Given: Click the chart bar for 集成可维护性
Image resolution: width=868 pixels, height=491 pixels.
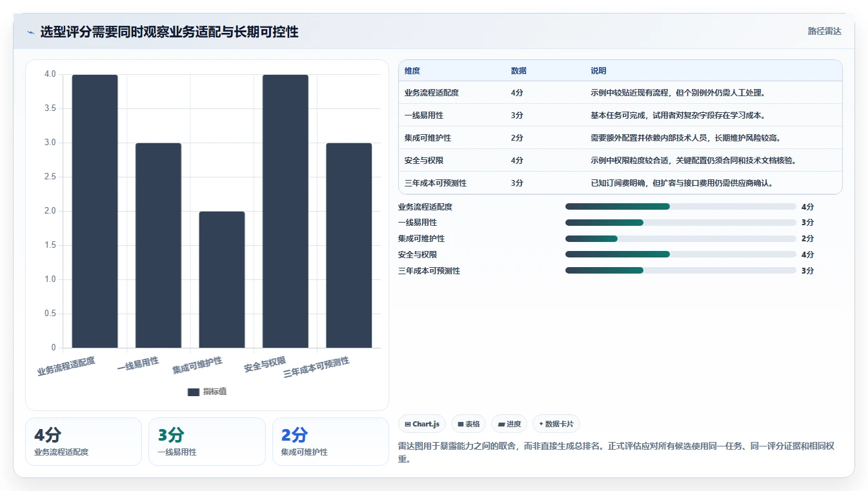Looking at the screenshot, I should click(x=222, y=280).
